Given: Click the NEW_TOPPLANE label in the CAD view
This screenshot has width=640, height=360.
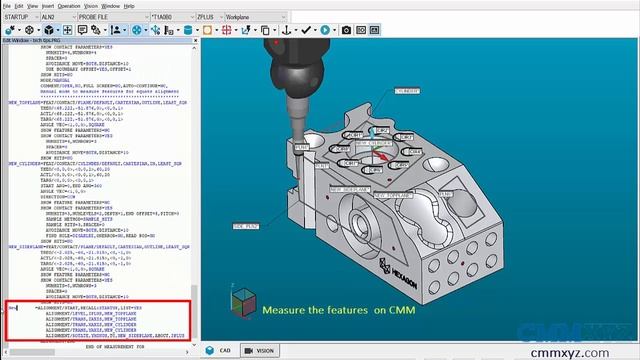Looking at the screenshot, I should (x=393, y=196).
